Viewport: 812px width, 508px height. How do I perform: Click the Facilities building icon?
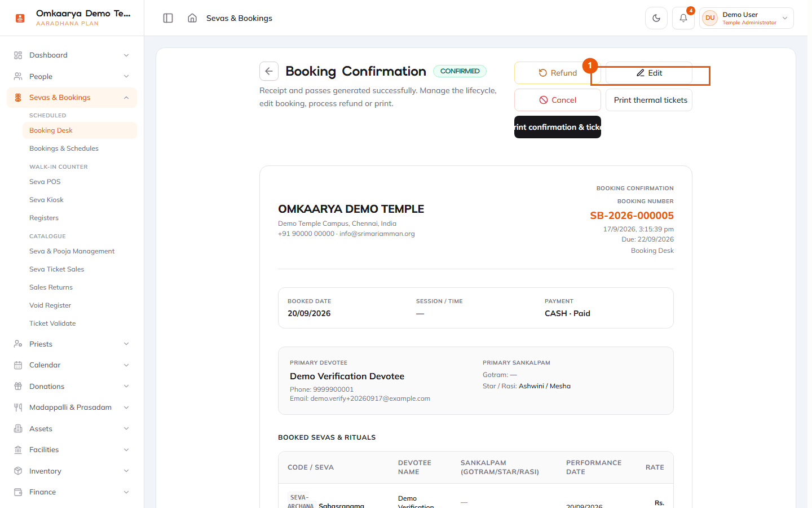pos(18,450)
